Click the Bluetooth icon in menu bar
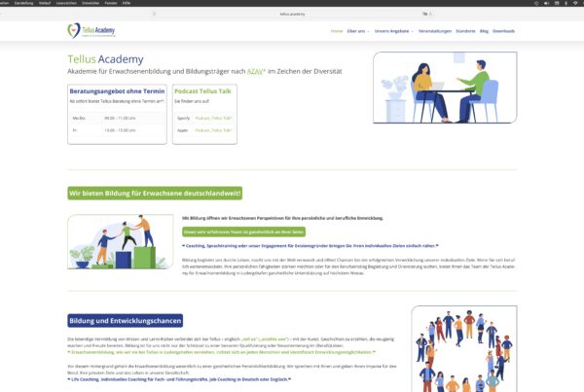This screenshot has width=584, height=392. (566, 3)
